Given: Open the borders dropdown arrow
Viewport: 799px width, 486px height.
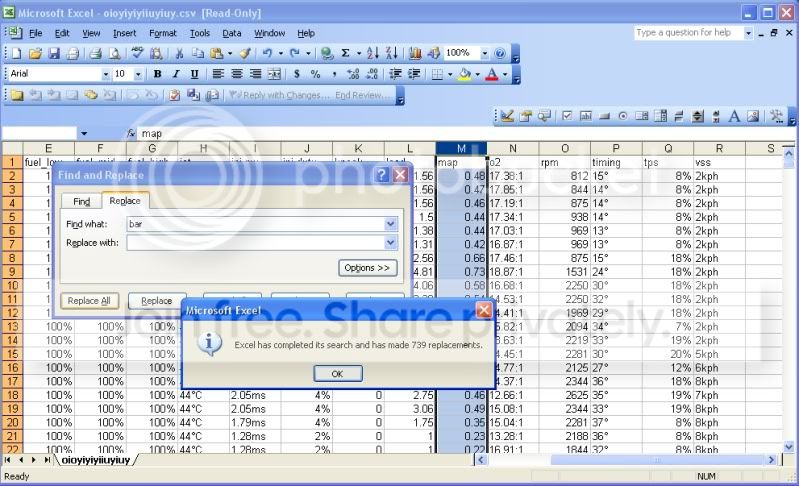Looking at the screenshot, I should coord(450,74).
